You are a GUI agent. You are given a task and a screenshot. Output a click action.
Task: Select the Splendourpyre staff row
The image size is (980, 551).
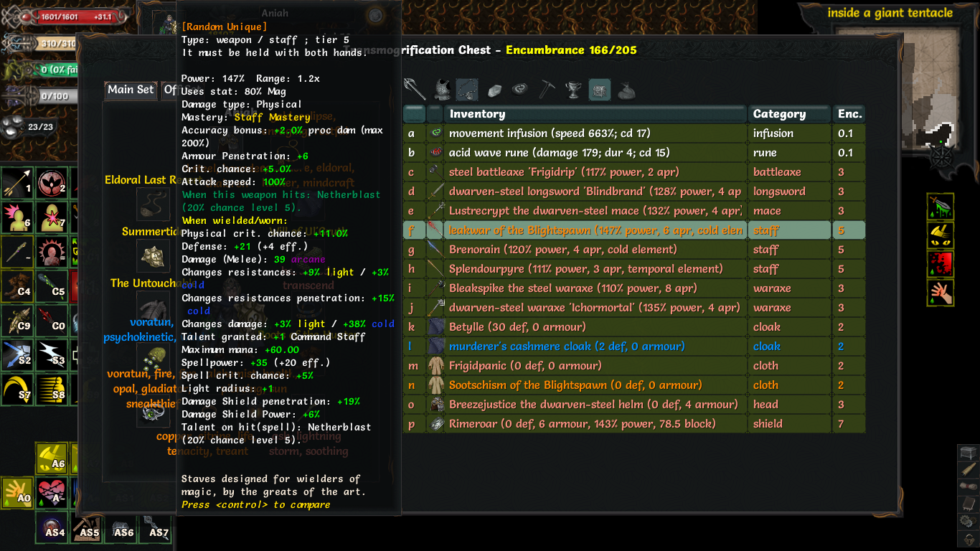[634, 269]
